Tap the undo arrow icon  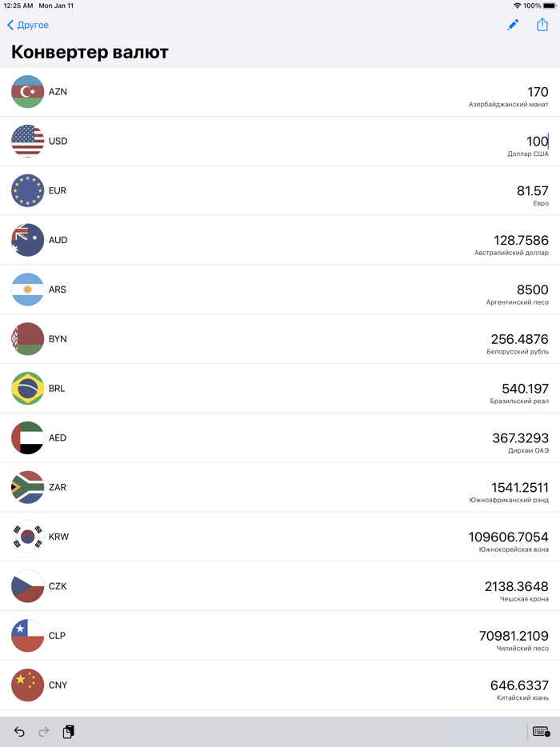19,732
